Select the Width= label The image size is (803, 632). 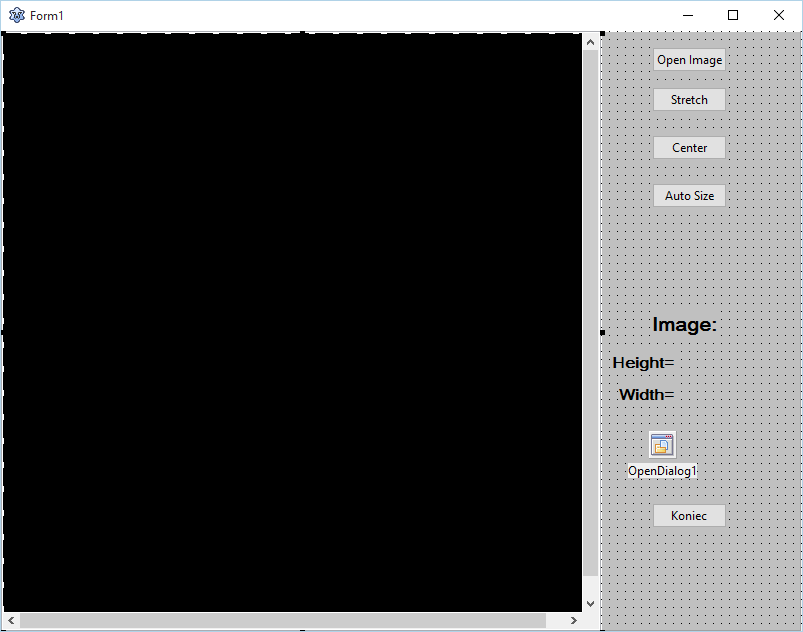point(646,395)
